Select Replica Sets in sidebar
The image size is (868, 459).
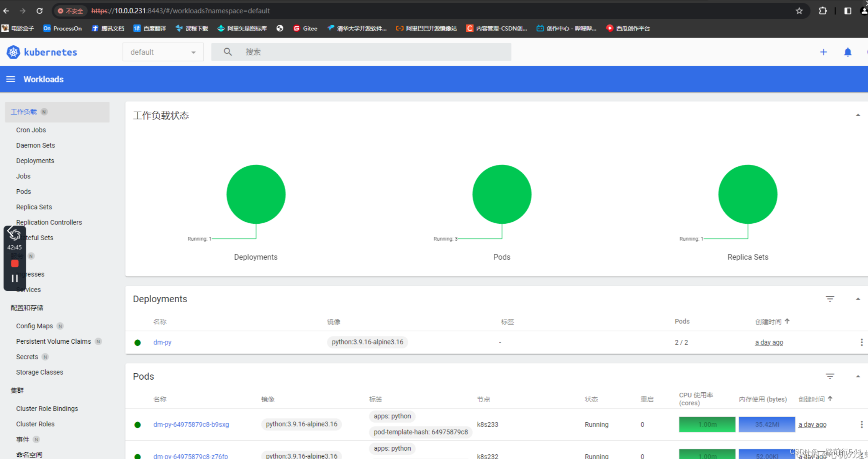tap(34, 207)
